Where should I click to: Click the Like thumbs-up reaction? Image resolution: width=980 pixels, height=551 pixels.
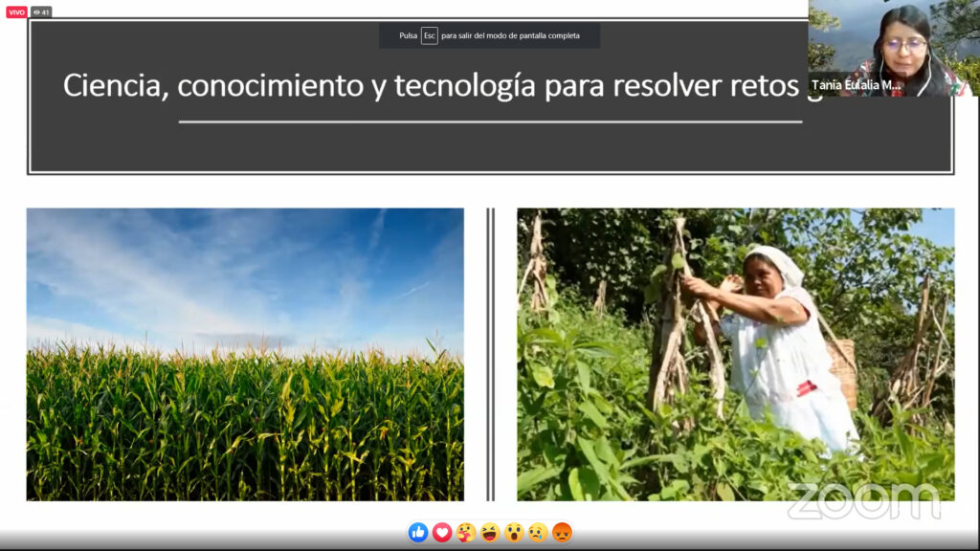coord(418,533)
